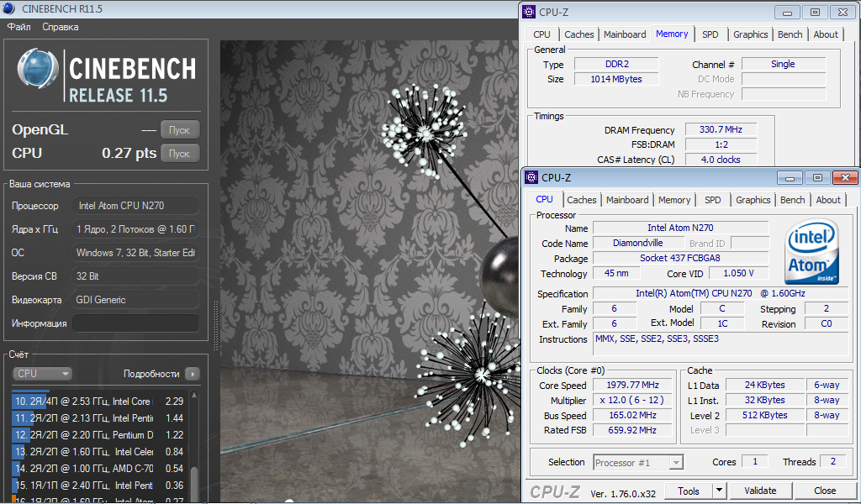The image size is (861, 504).
Task: Run the OpenGL test with Пуск
Action: pyautogui.click(x=180, y=130)
